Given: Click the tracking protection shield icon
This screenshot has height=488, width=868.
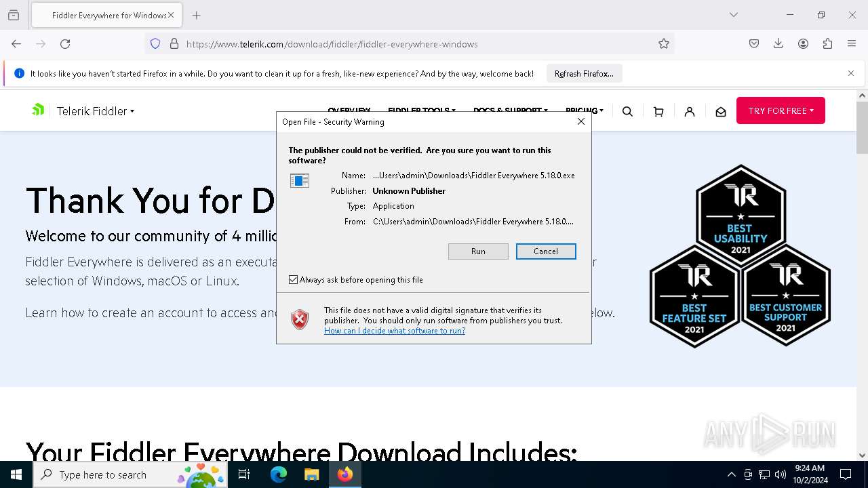Looking at the screenshot, I should point(155,43).
